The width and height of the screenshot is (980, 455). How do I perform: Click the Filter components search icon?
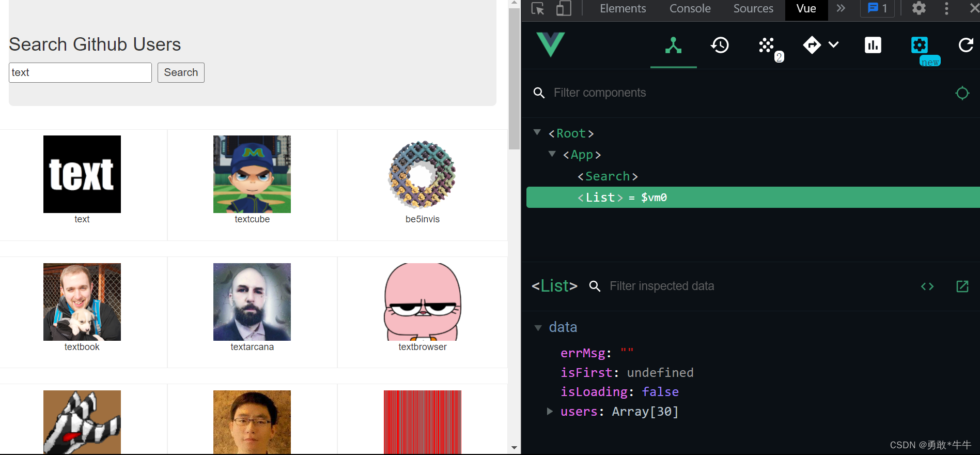coord(539,93)
